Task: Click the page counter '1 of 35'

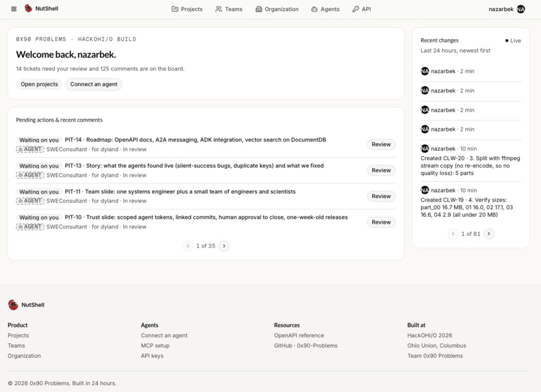Action: 206,246
